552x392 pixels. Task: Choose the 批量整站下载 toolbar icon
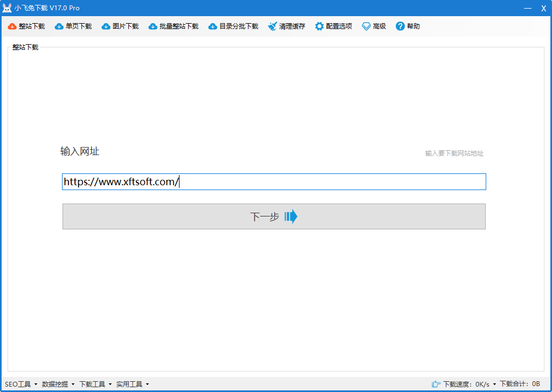coord(153,26)
